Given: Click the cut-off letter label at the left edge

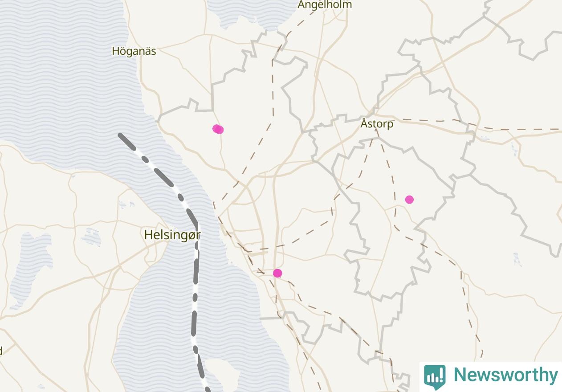Looking at the screenshot, I should [x=1, y=351].
